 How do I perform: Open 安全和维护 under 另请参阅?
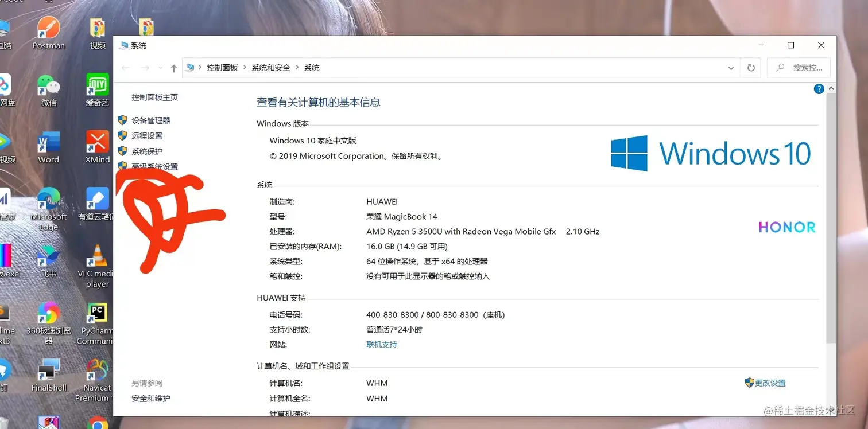151,399
